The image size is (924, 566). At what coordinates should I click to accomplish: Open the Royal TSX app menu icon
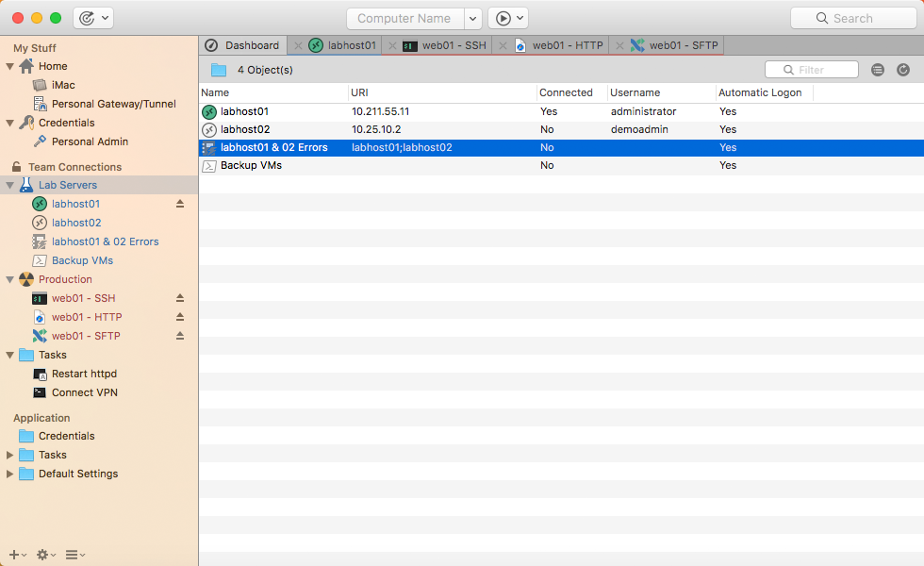click(x=93, y=18)
